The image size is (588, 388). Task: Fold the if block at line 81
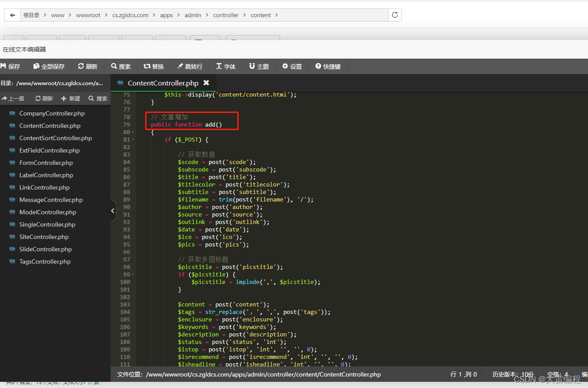pos(133,140)
